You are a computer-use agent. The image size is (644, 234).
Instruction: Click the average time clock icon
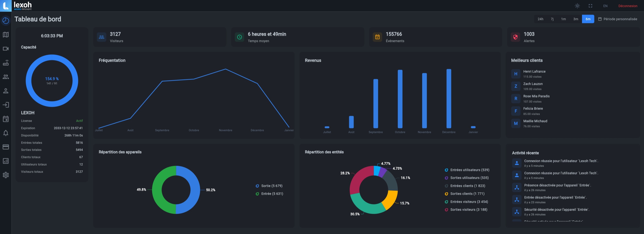point(240,37)
